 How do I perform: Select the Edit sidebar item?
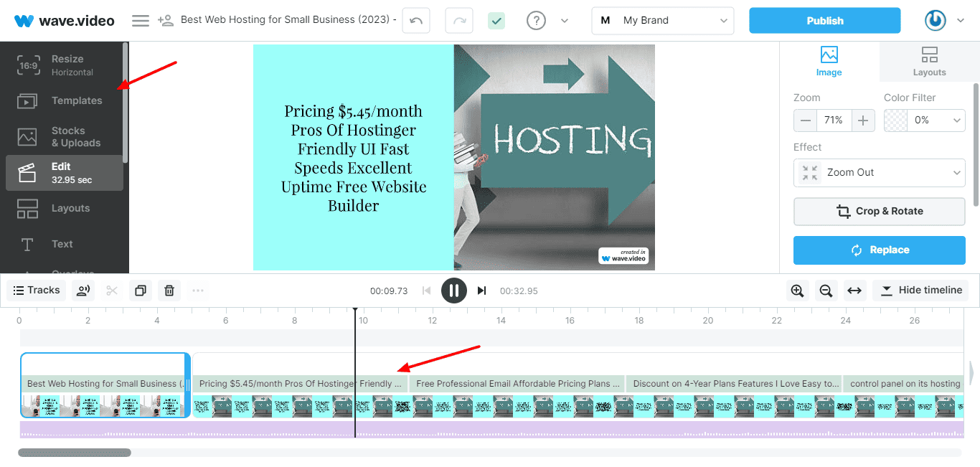64,173
